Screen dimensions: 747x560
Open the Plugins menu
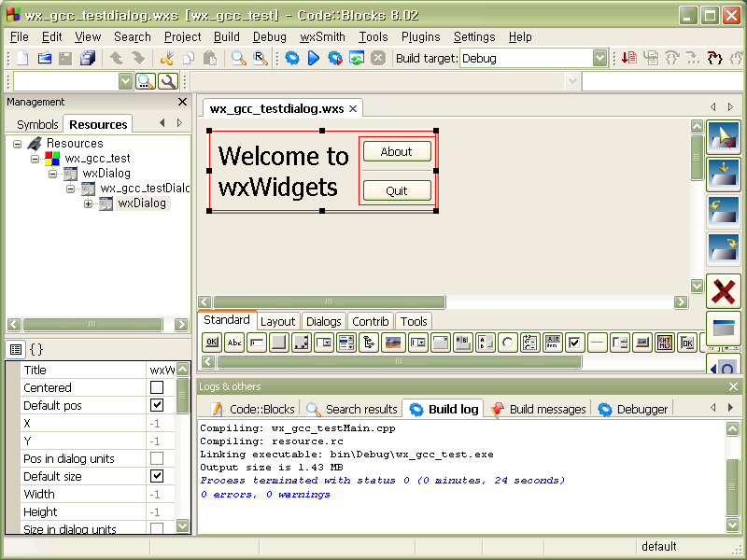click(x=421, y=36)
